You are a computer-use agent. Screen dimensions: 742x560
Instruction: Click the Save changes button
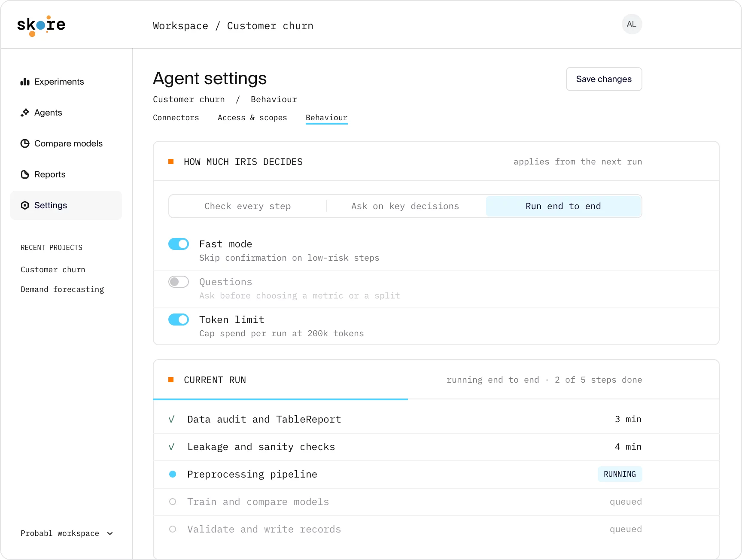(604, 79)
